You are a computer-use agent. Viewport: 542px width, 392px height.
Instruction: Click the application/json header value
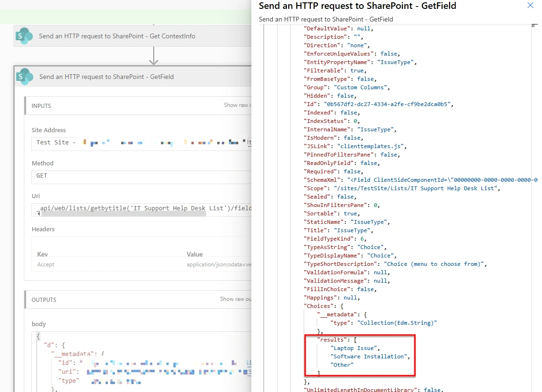coord(219,264)
